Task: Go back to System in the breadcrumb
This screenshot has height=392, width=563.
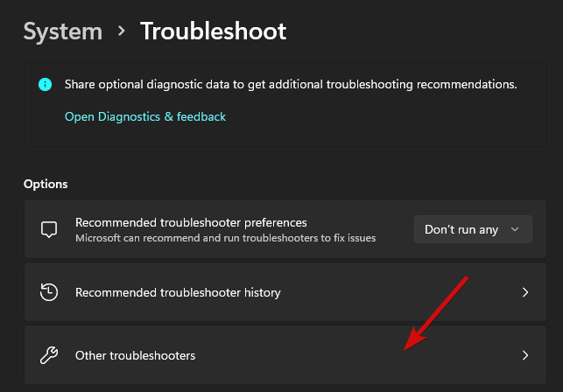Action: [63, 31]
